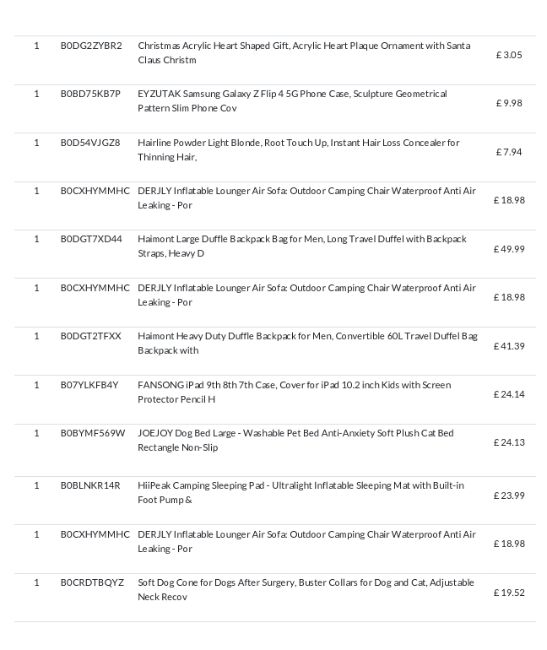Open Hairline Powder Light Blonde item description

[298, 150]
